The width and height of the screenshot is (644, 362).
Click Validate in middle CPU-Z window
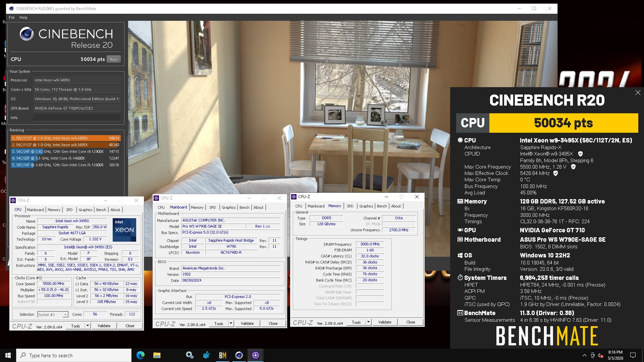(247, 323)
